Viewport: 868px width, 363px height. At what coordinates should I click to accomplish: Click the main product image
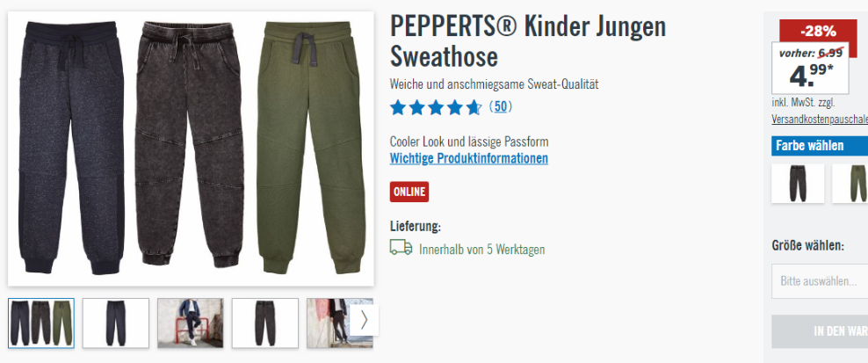(191, 149)
